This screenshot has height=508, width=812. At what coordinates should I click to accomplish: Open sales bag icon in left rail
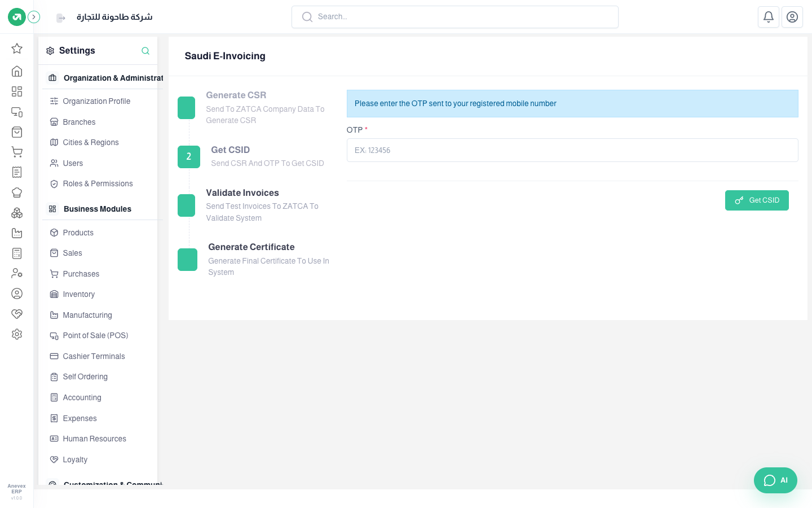17,132
